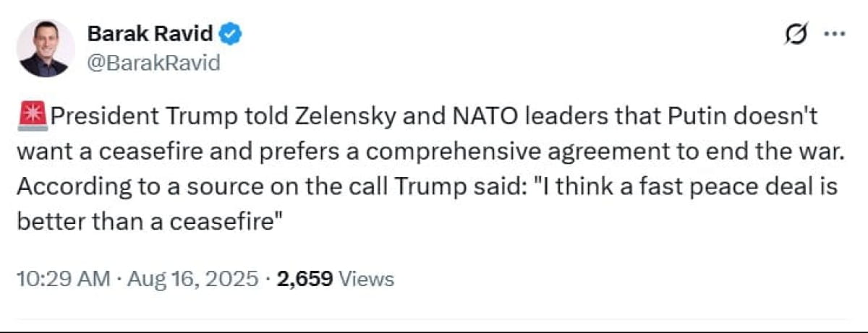Click the 10:29 AM timestamp
The height and width of the screenshot is (333, 868).
(x=64, y=279)
